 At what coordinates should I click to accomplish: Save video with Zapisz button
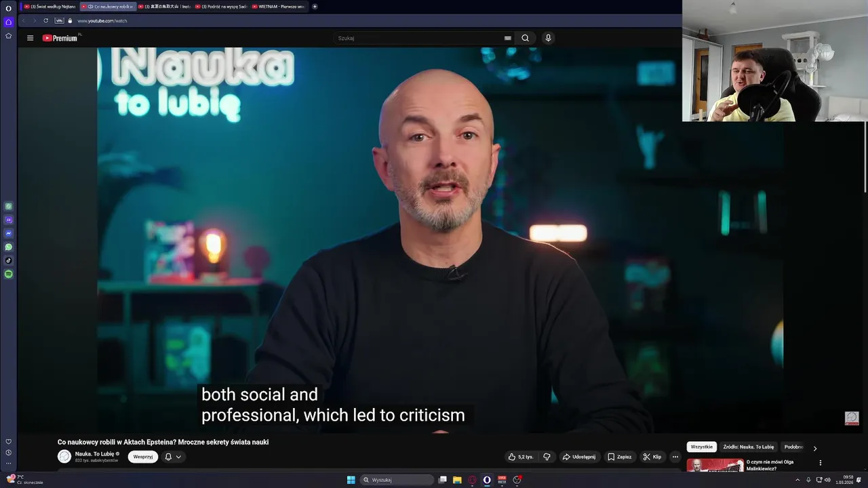pyautogui.click(x=619, y=457)
